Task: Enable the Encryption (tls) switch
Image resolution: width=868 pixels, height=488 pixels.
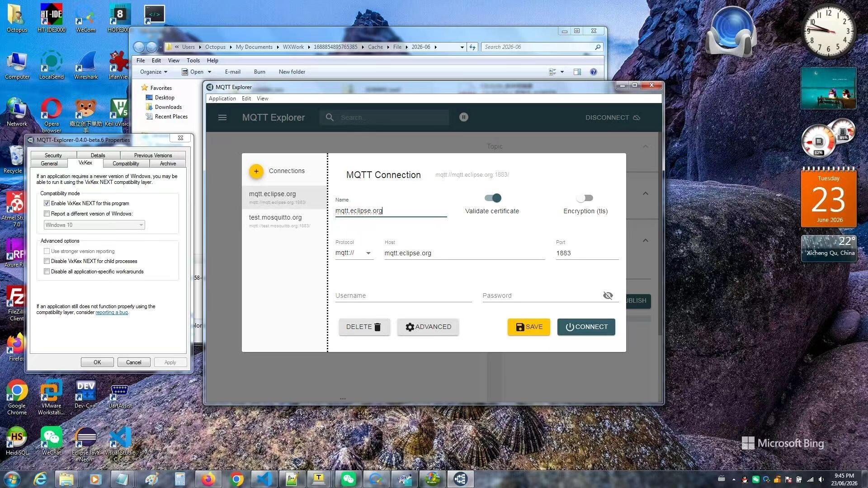Action: click(x=585, y=198)
